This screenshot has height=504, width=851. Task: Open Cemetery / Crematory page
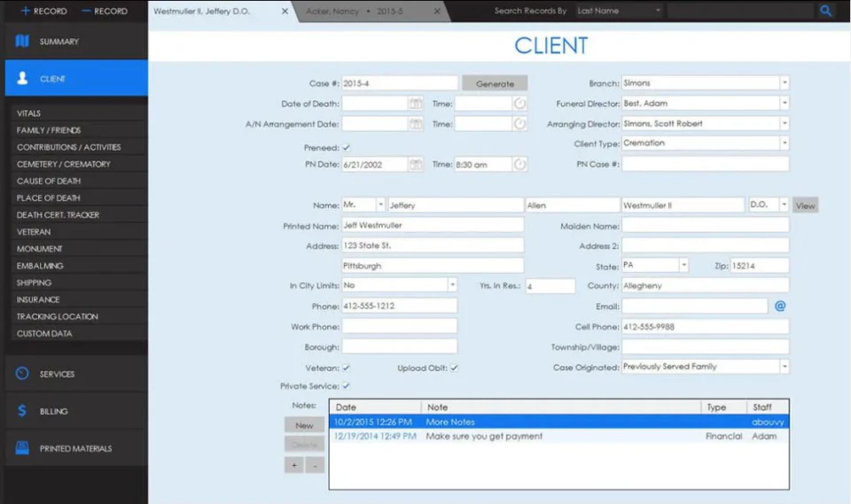[79, 164]
